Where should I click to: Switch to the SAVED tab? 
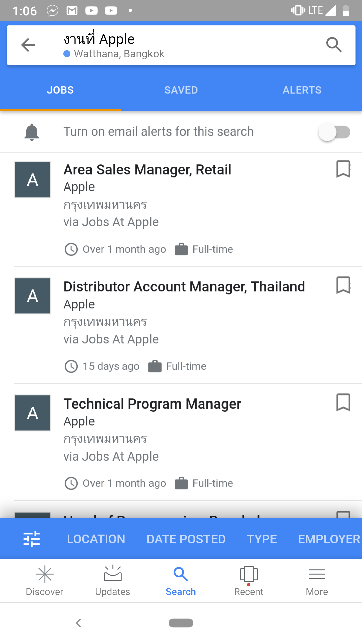pyautogui.click(x=181, y=90)
